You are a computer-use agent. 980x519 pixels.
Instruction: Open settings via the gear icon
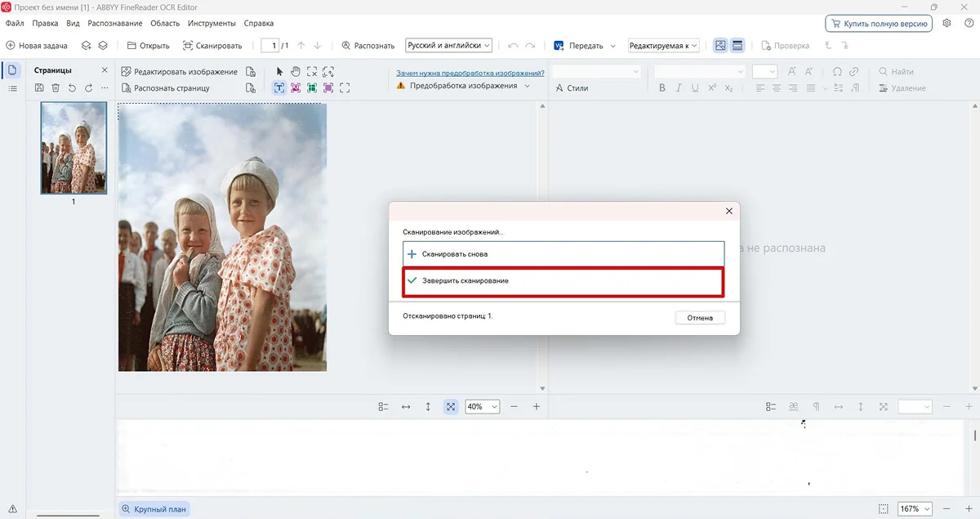coord(947,24)
